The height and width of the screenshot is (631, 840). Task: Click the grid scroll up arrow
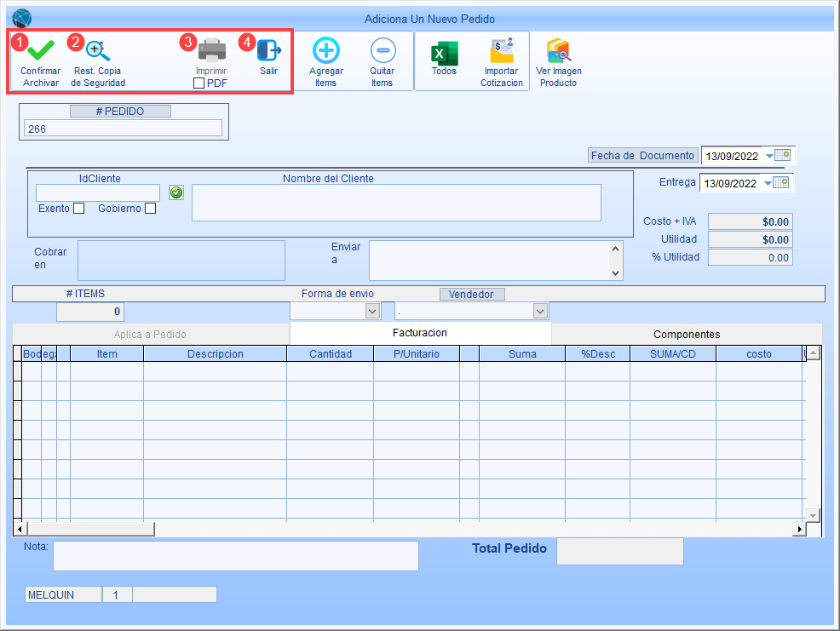click(x=814, y=353)
